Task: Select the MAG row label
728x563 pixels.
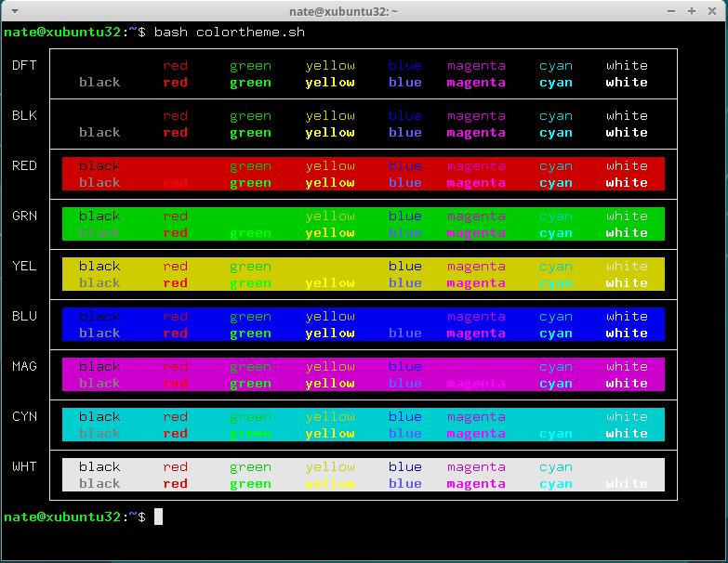Action: click(x=24, y=366)
